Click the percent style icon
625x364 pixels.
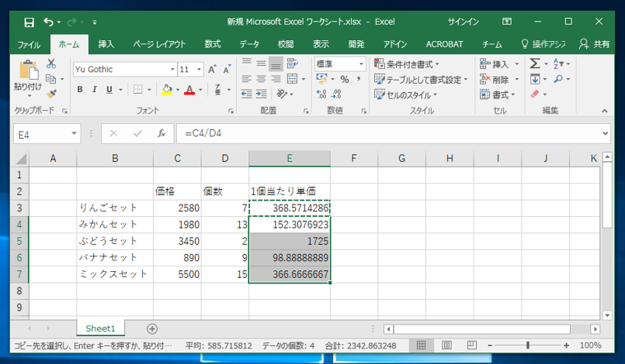pos(345,80)
